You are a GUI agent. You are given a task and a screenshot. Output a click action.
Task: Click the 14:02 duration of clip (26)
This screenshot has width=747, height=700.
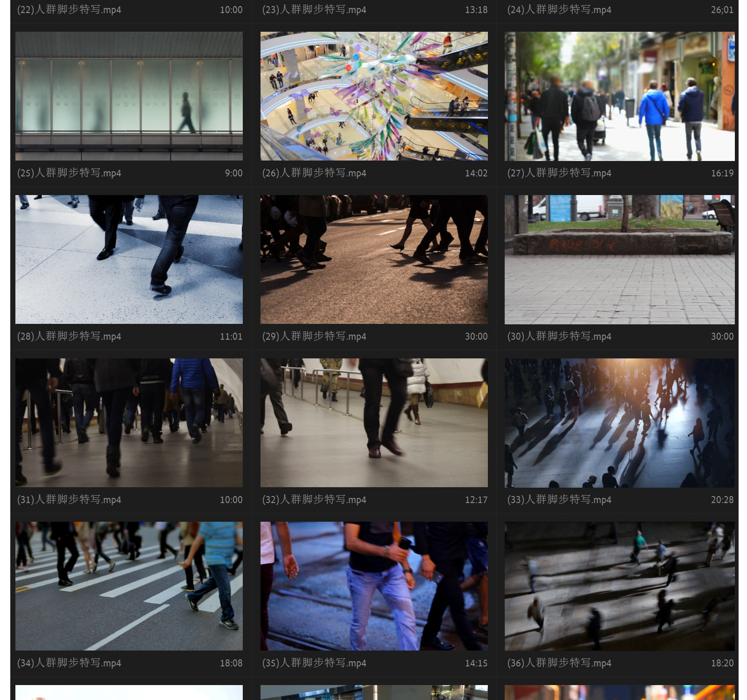pos(476,173)
